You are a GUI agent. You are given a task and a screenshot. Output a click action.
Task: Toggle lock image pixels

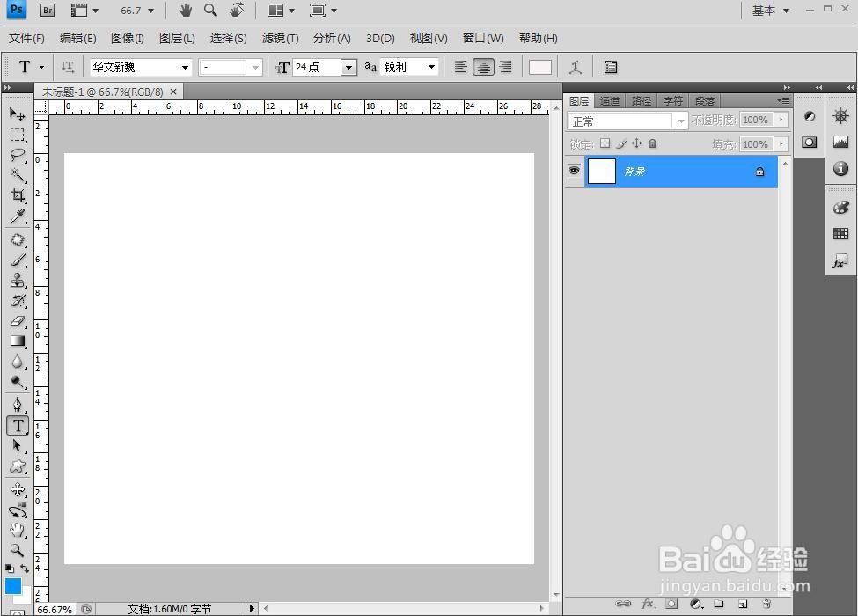tap(621, 143)
